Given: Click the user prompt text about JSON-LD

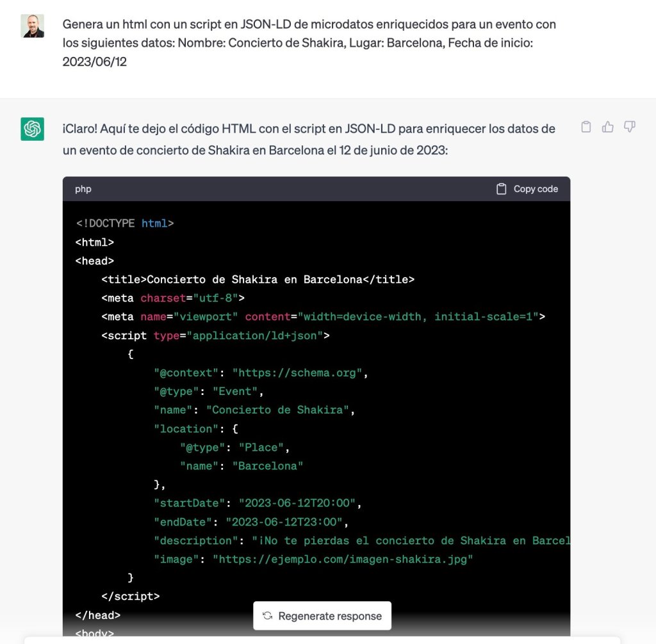Looking at the screenshot, I should tap(309, 43).
